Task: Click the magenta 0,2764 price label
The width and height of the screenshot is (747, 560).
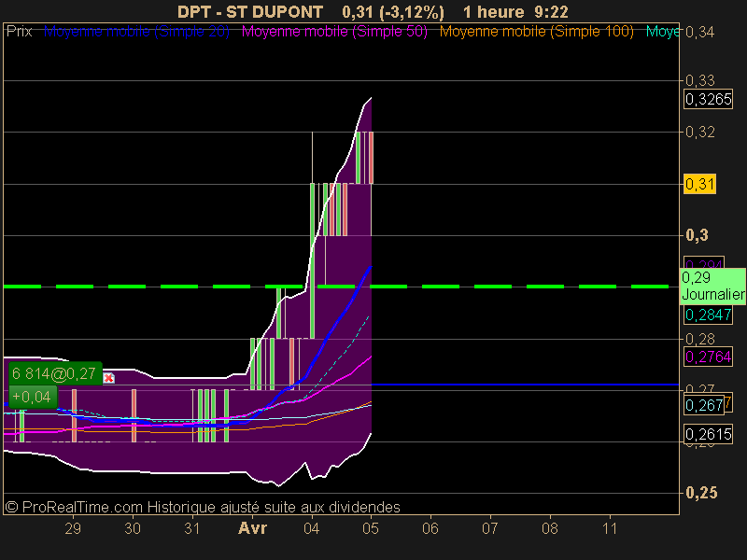Action: [708, 357]
